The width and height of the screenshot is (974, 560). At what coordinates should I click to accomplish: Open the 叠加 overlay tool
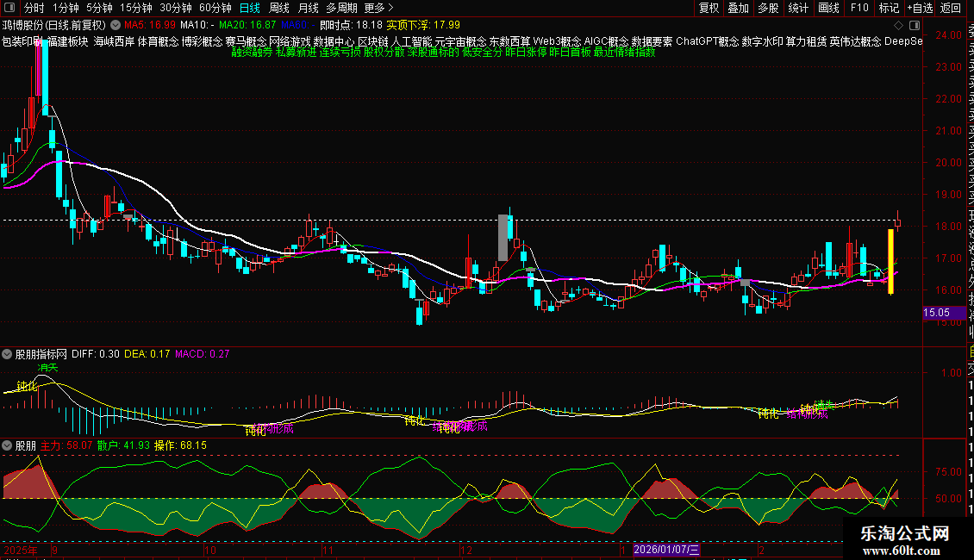738,8
